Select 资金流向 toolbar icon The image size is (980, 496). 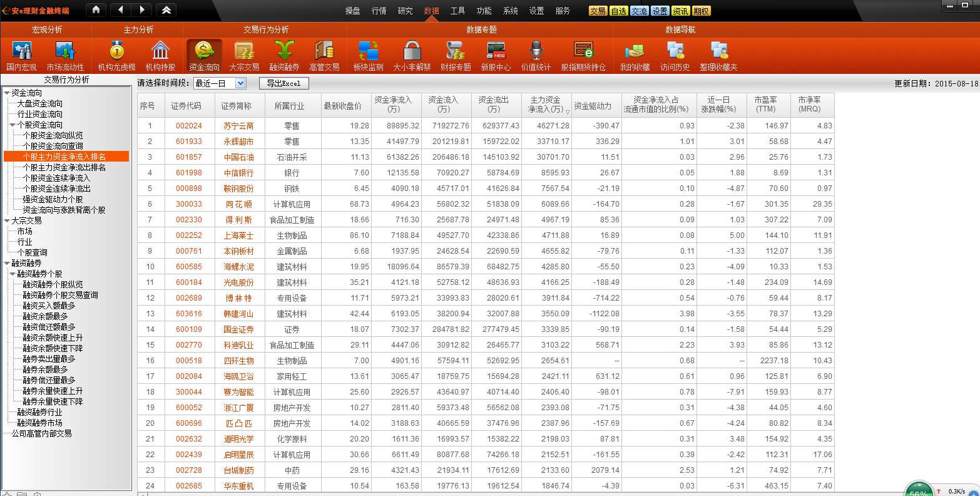pos(204,56)
